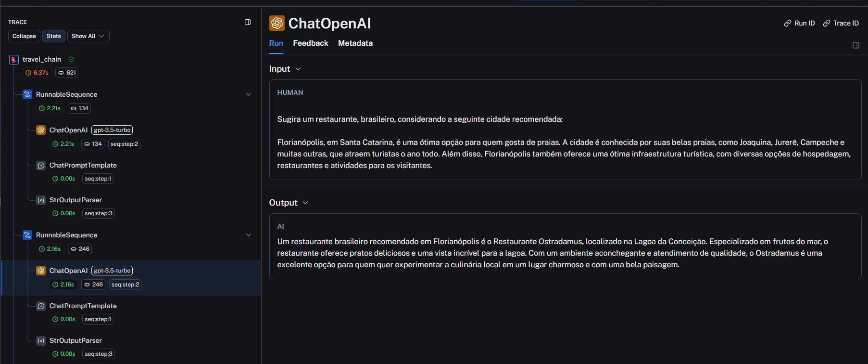The image size is (868, 364).
Task: Click the clock icon next to 6.37s
Action: [x=28, y=73]
